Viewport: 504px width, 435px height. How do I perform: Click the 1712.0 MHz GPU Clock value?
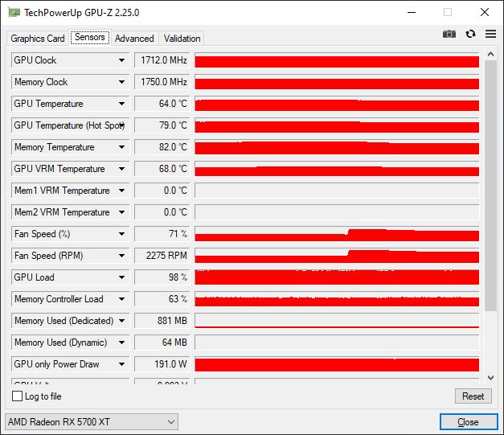coord(162,60)
